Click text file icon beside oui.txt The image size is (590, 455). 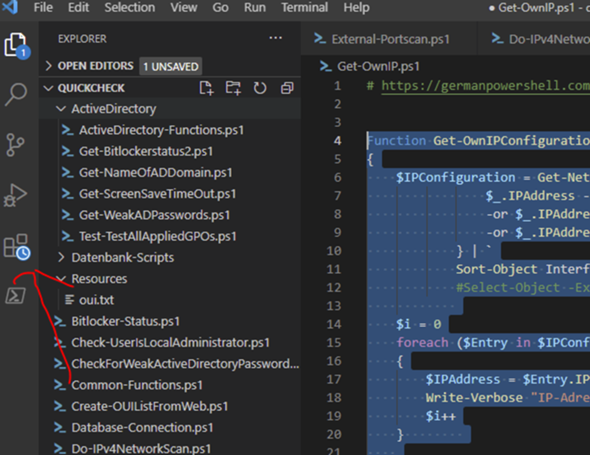[x=69, y=300]
